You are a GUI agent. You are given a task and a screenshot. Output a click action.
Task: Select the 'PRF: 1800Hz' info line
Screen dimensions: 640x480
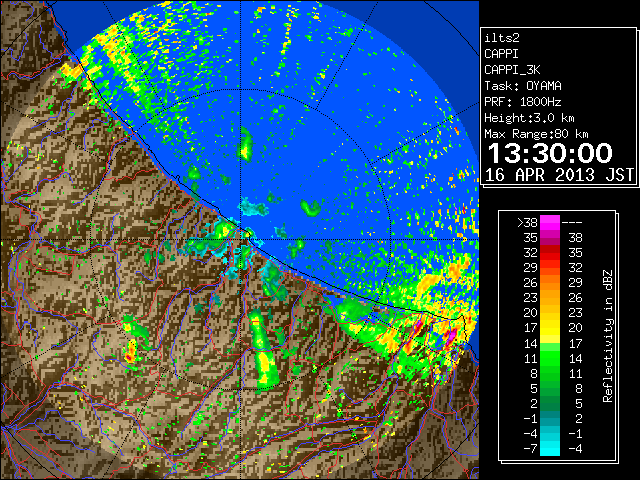[523, 102]
